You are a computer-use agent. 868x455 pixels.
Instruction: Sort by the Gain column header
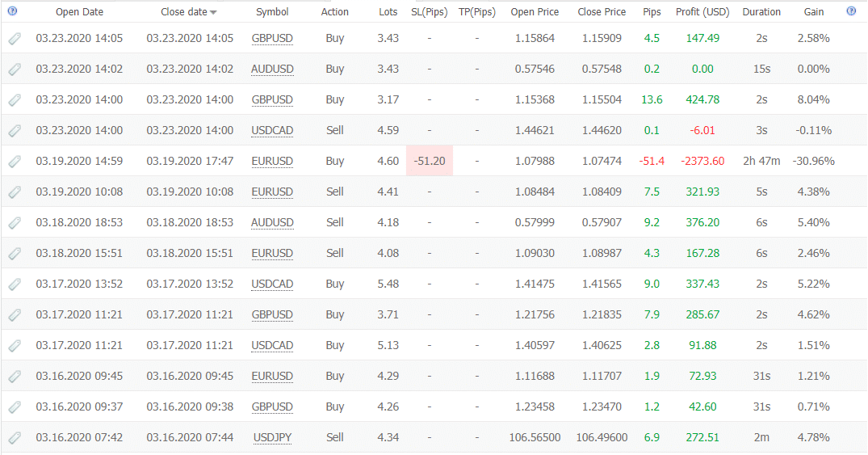tap(814, 12)
